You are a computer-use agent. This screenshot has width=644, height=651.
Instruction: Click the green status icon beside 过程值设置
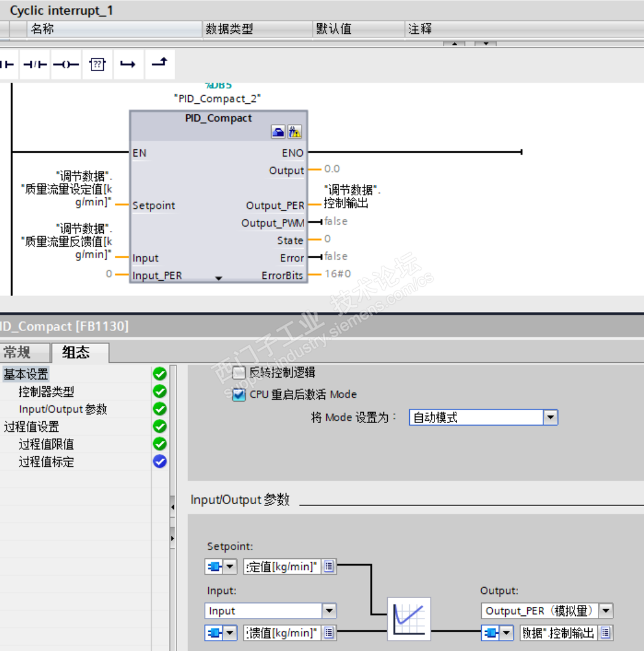[160, 426]
